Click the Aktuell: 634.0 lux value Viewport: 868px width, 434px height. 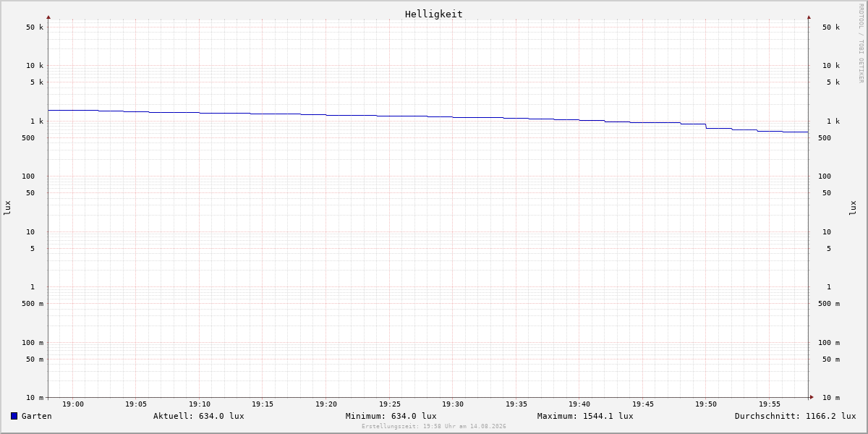199,416
